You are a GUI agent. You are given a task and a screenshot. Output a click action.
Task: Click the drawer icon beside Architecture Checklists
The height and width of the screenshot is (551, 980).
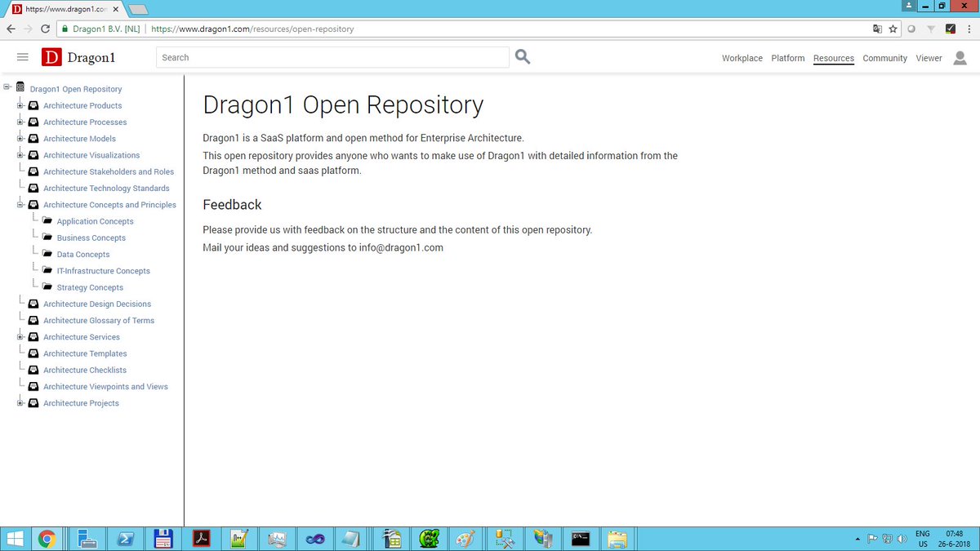33,370
